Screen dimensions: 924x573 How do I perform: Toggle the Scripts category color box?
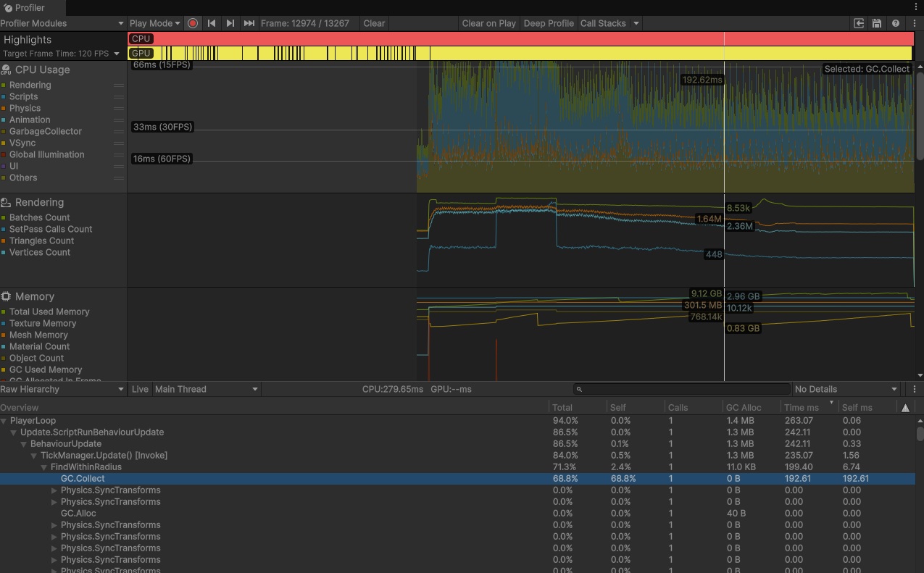[x=4, y=96]
